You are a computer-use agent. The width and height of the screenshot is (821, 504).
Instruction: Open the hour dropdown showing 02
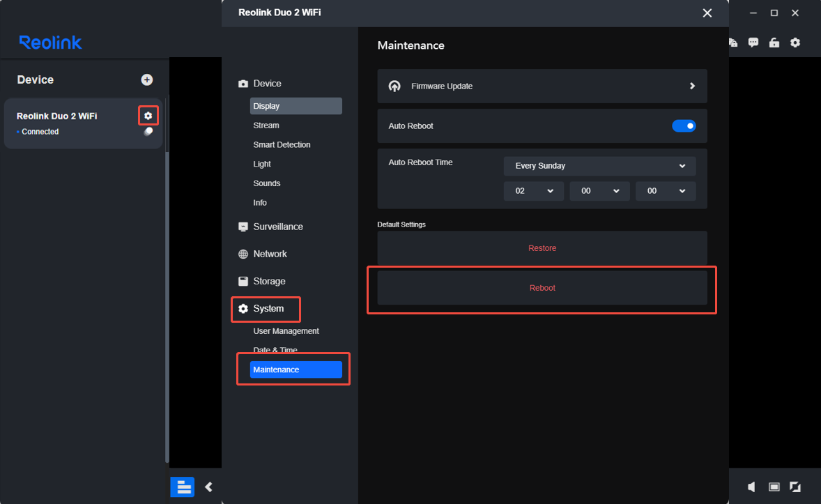click(x=534, y=191)
